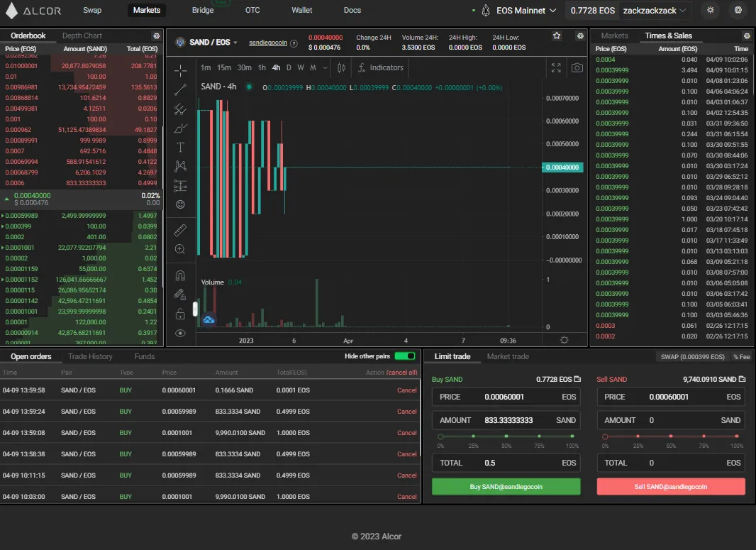Toggle stay in drawing mode pencil-lock icon
The height and width of the screenshot is (550, 756).
[180, 295]
